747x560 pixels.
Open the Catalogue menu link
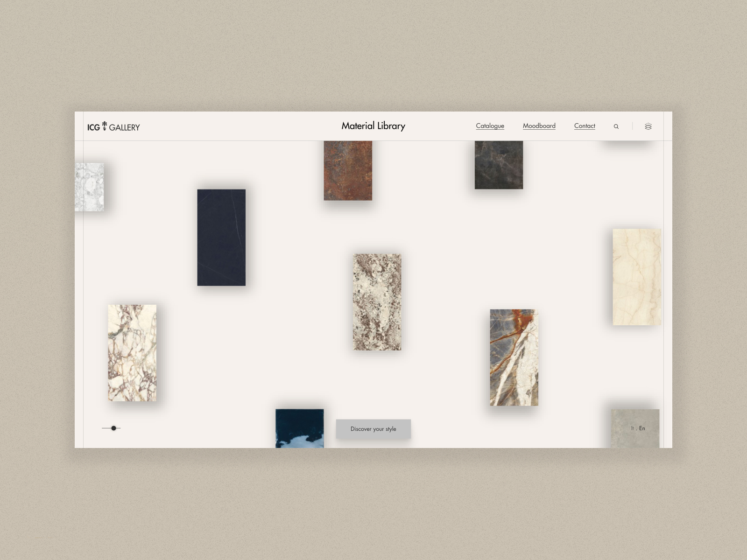[x=490, y=126]
